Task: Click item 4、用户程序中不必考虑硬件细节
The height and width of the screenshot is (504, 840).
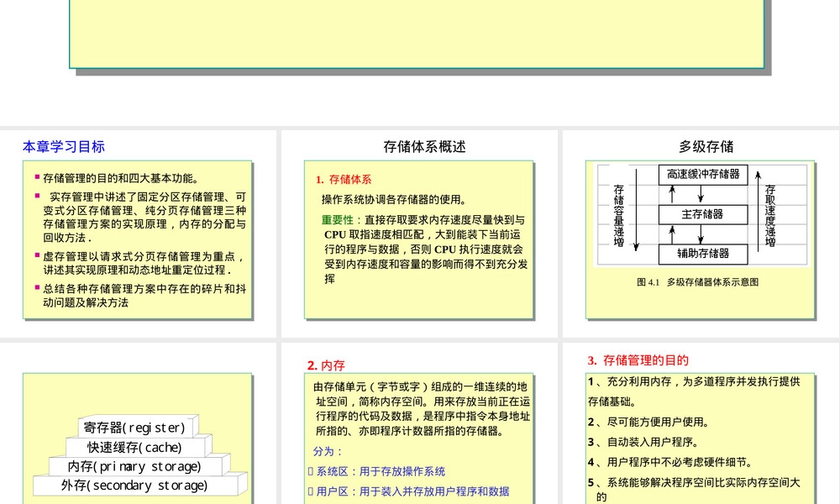Action: [x=670, y=462]
